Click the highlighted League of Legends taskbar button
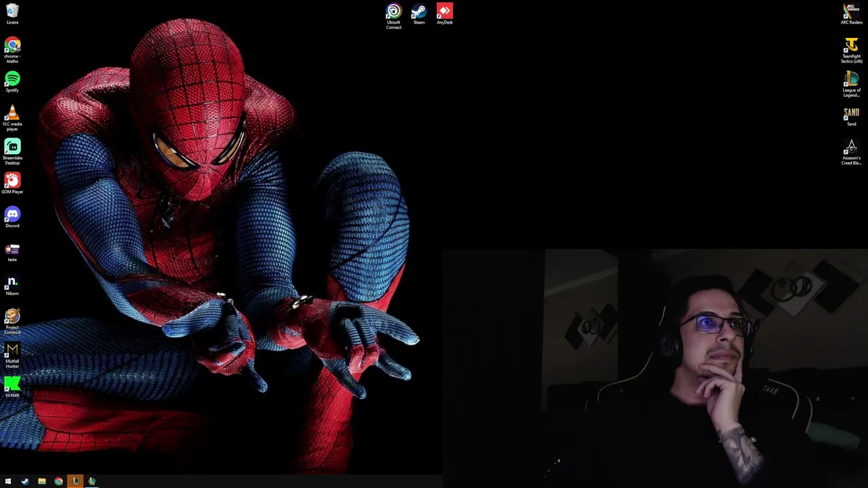This screenshot has height=488, width=868. [x=75, y=481]
